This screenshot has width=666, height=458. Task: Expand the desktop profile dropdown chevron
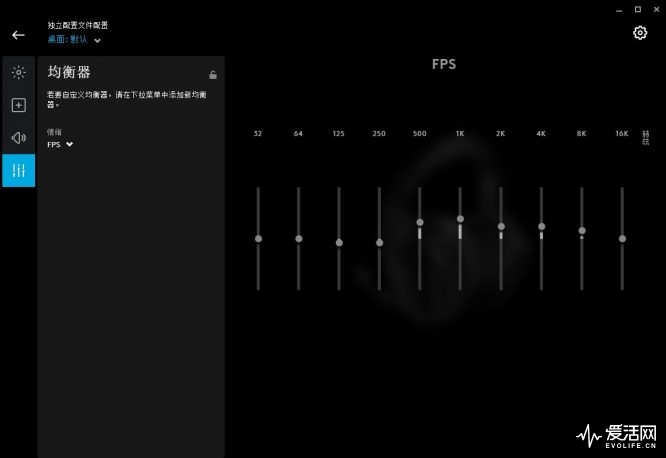pyautogui.click(x=97, y=41)
